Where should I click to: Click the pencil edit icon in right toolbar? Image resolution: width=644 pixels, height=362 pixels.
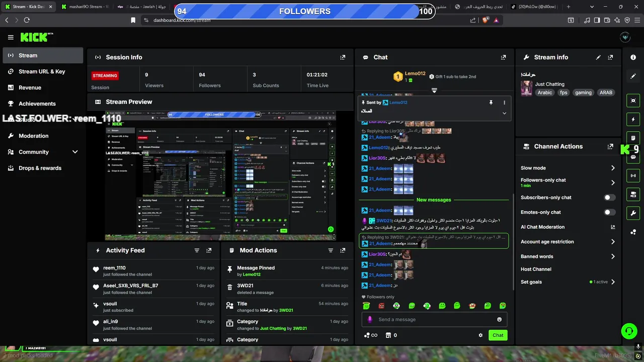(633, 76)
